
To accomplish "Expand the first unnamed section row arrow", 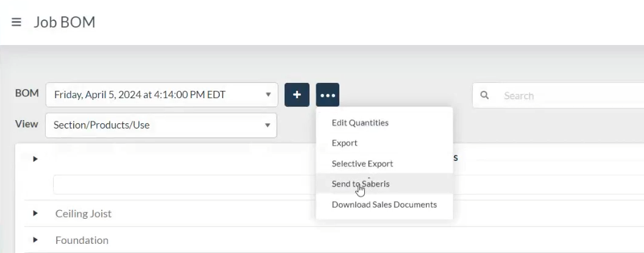I will pos(35,159).
